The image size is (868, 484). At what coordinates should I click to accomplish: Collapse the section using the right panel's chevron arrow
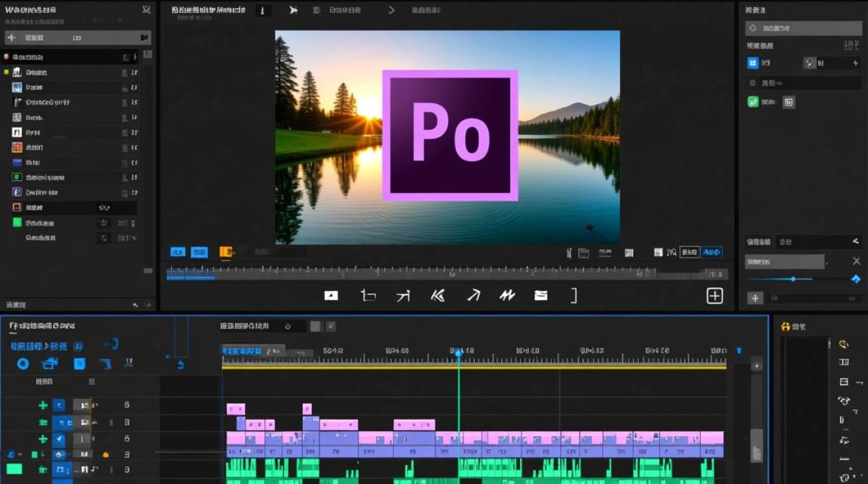pos(856,241)
